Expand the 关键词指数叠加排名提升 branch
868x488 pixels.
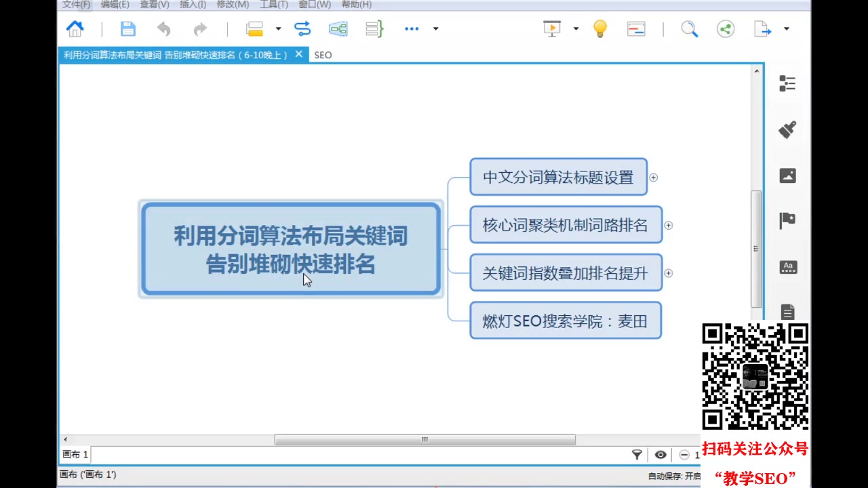point(669,273)
